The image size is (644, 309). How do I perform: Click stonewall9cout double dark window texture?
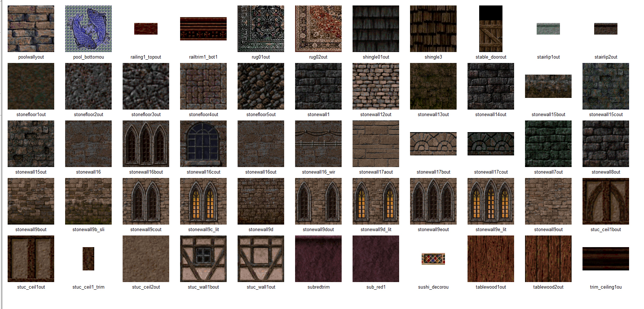pos(146,201)
